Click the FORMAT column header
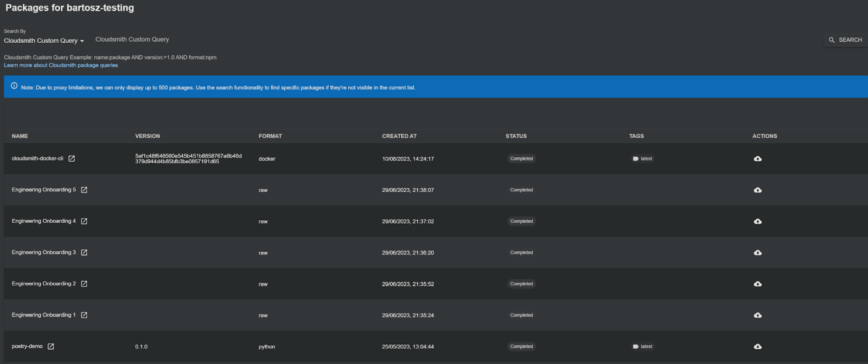Screen dimensions: 868x364 coord(270,136)
